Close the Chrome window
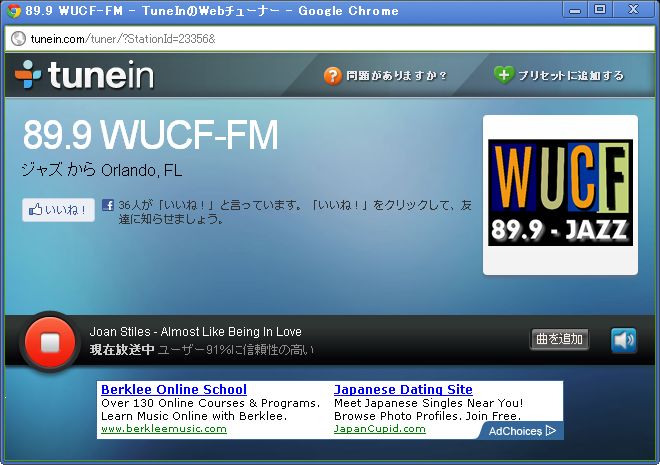The image size is (660, 465). pyautogui.click(x=633, y=10)
